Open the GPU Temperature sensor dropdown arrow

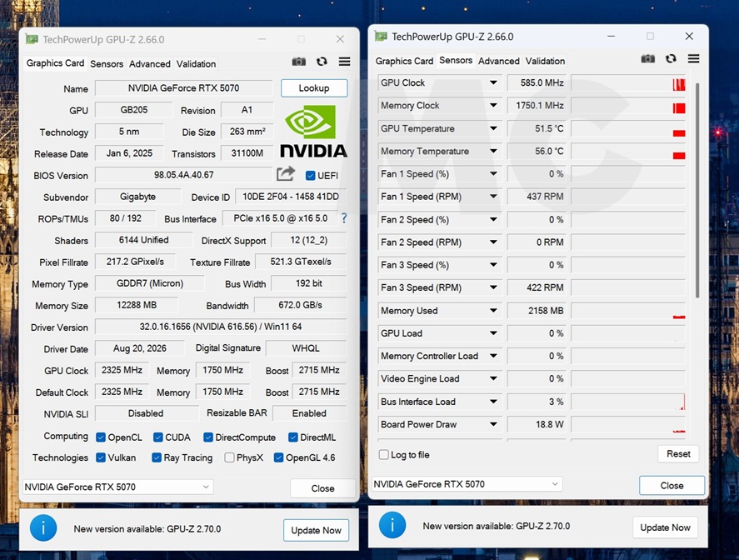(493, 128)
